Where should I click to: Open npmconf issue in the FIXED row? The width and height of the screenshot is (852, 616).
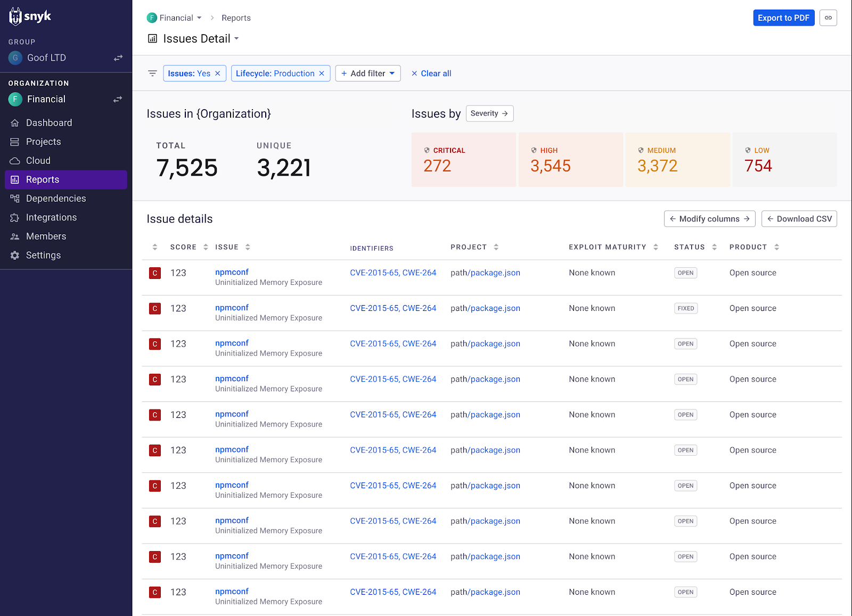[x=232, y=308]
